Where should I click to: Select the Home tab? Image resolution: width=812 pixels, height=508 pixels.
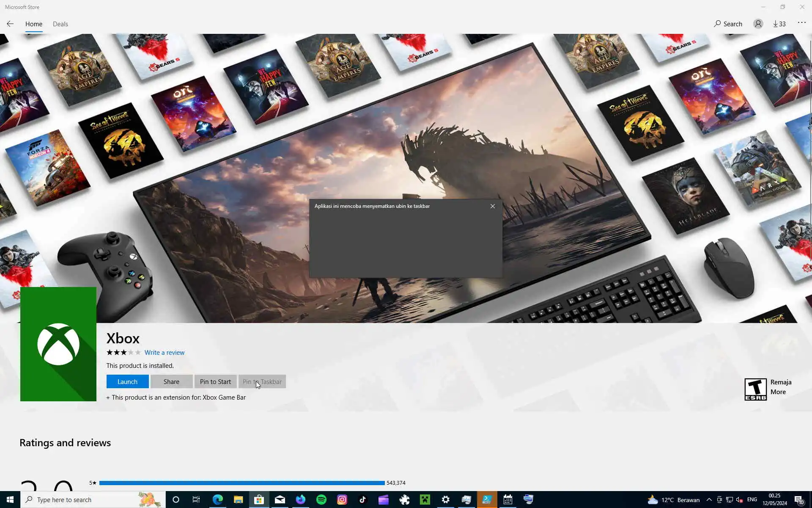point(34,24)
